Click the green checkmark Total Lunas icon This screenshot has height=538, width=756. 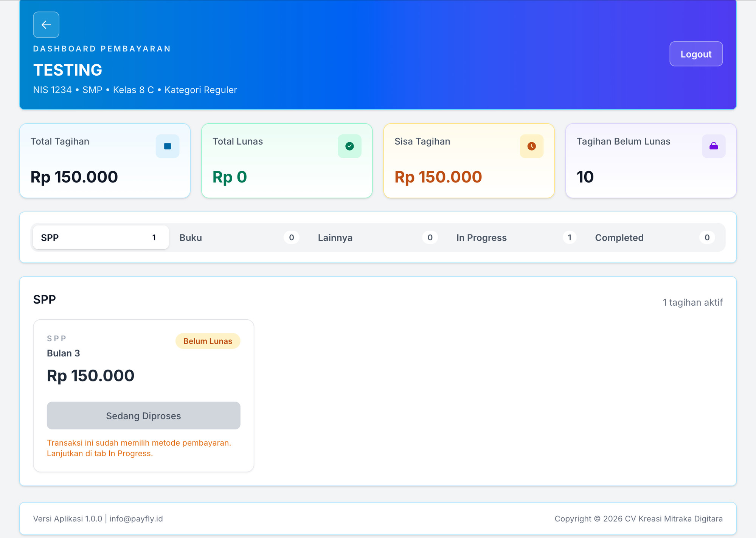tap(349, 146)
